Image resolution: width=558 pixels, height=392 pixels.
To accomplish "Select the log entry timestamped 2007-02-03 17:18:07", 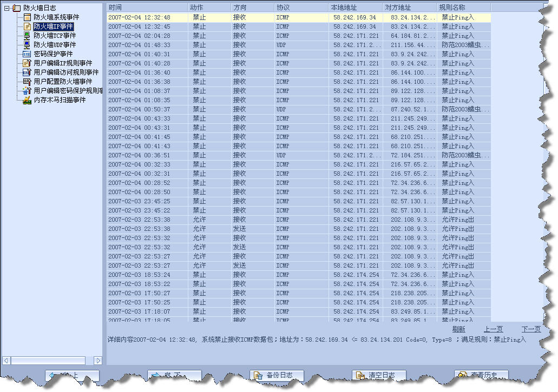I will [299, 311].
